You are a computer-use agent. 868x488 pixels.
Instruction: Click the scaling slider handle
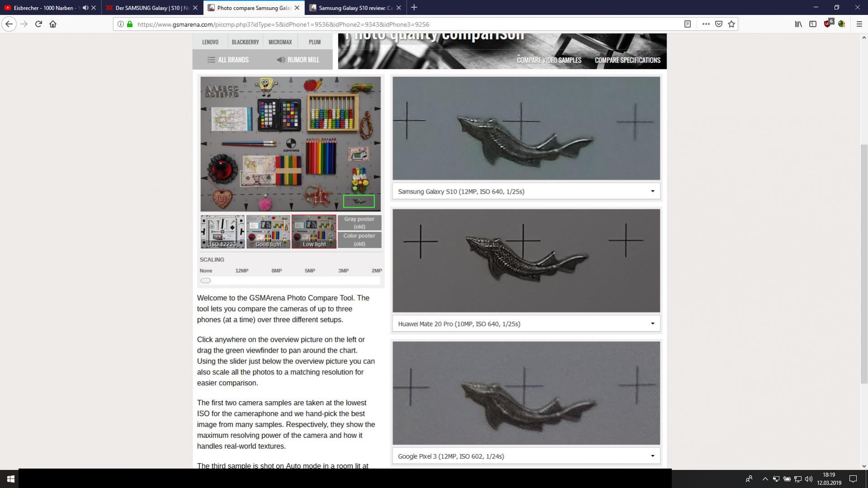click(206, 280)
